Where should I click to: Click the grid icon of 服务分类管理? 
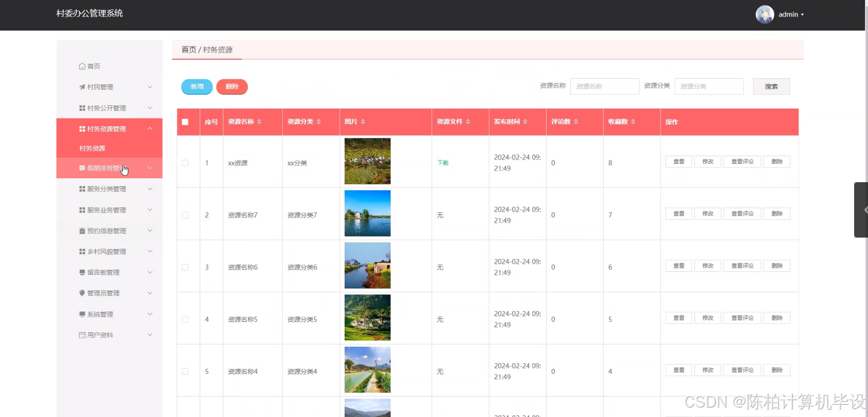click(82, 189)
